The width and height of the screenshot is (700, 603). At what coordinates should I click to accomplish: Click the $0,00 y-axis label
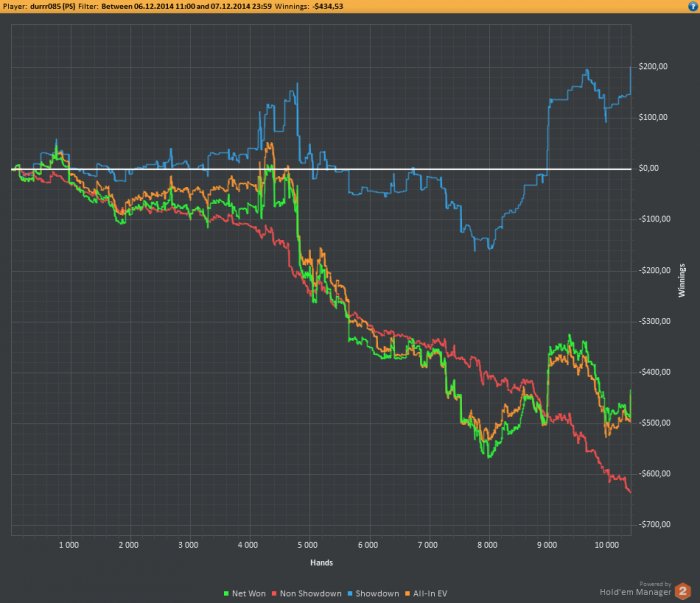pos(649,168)
